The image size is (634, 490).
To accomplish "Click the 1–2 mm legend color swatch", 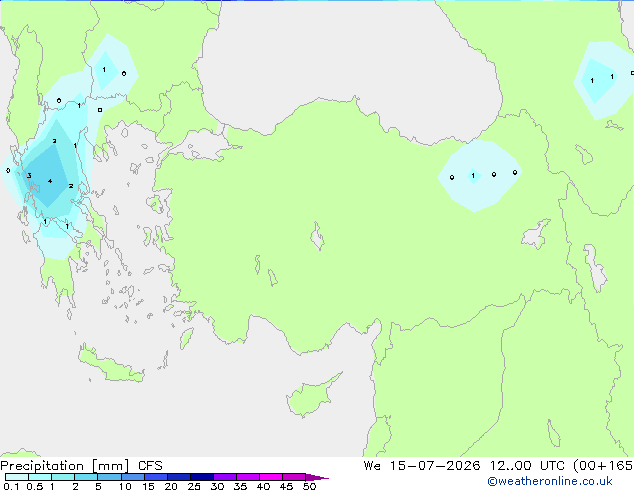I will tap(63, 477).
